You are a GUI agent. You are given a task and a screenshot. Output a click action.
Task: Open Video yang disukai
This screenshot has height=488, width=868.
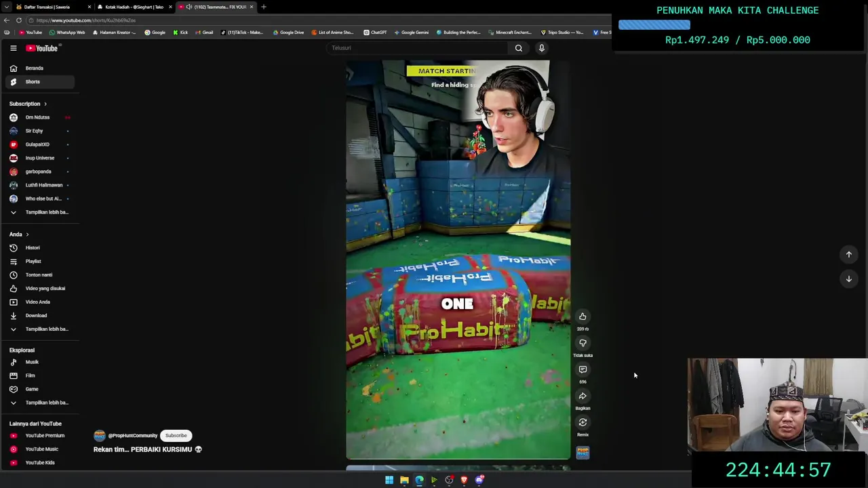click(40, 289)
